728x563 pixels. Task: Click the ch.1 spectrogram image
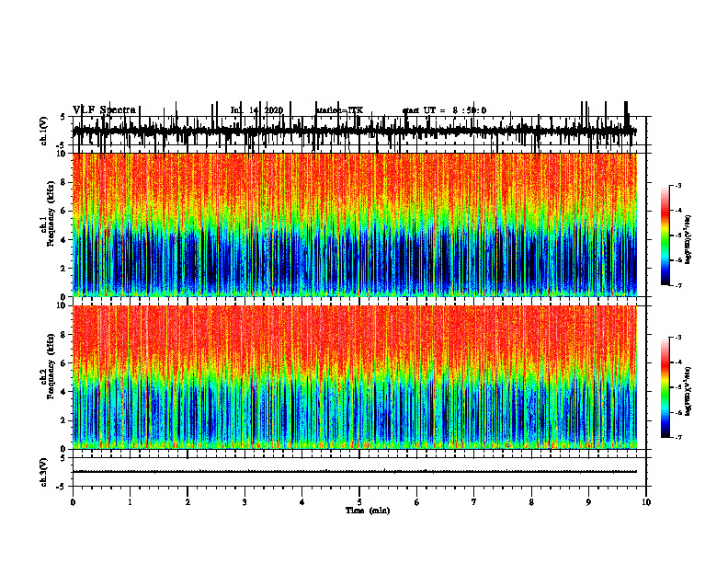(355, 224)
